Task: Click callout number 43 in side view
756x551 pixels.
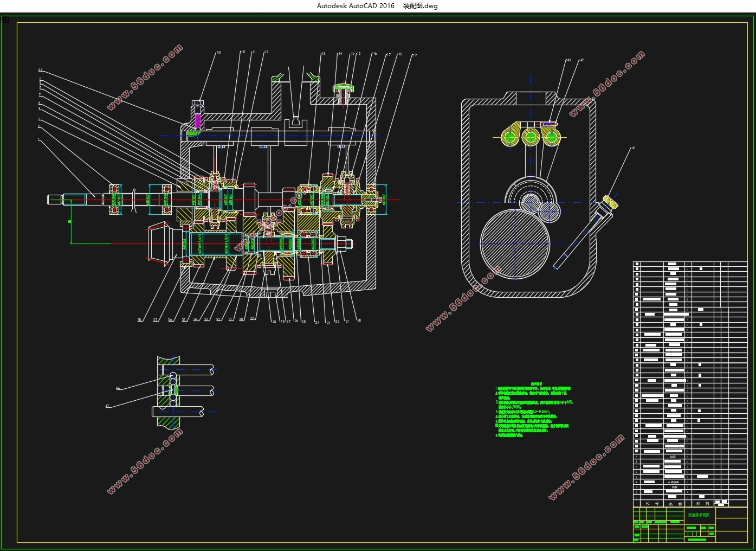Action: click(568, 60)
